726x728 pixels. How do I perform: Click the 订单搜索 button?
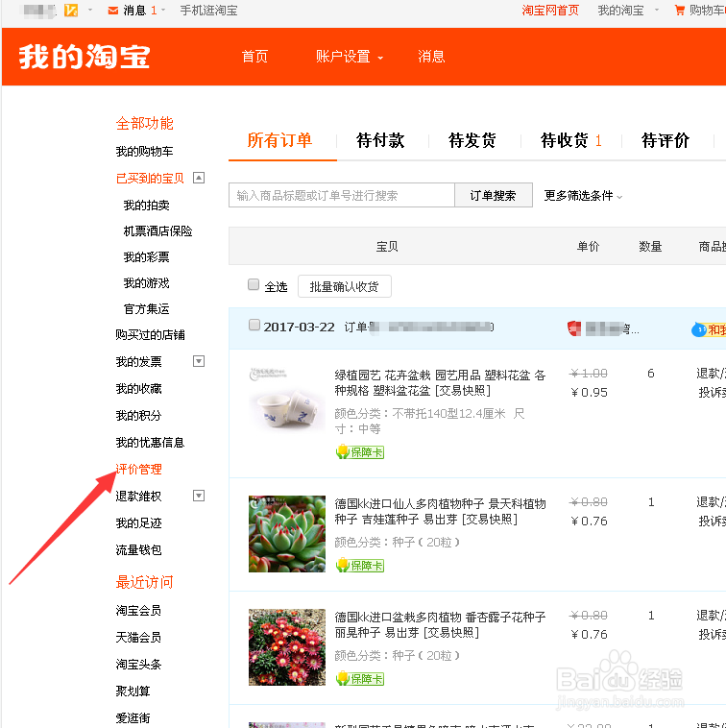click(493, 196)
